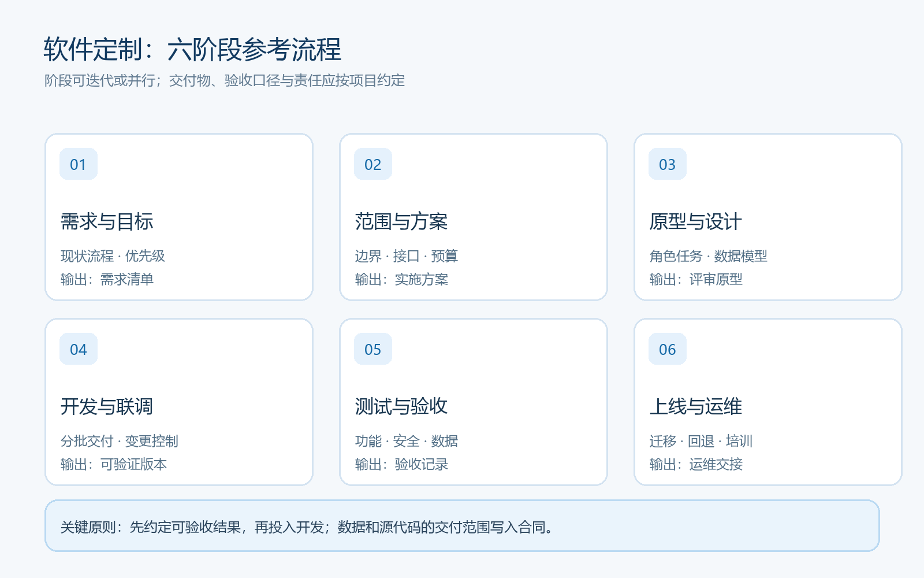Select the 开发与联调 card heading
This screenshot has width=924, height=578.
(x=107, y=406)
